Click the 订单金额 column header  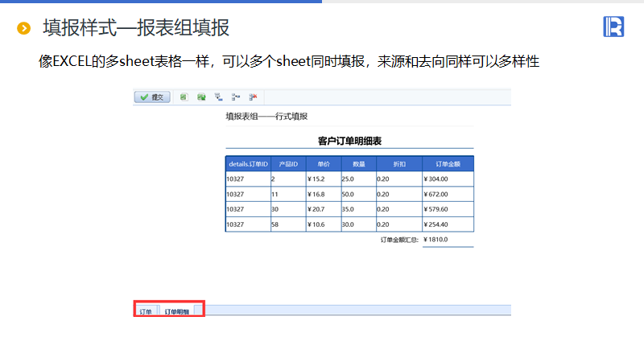pyautogui.click(x=448, y=164)
